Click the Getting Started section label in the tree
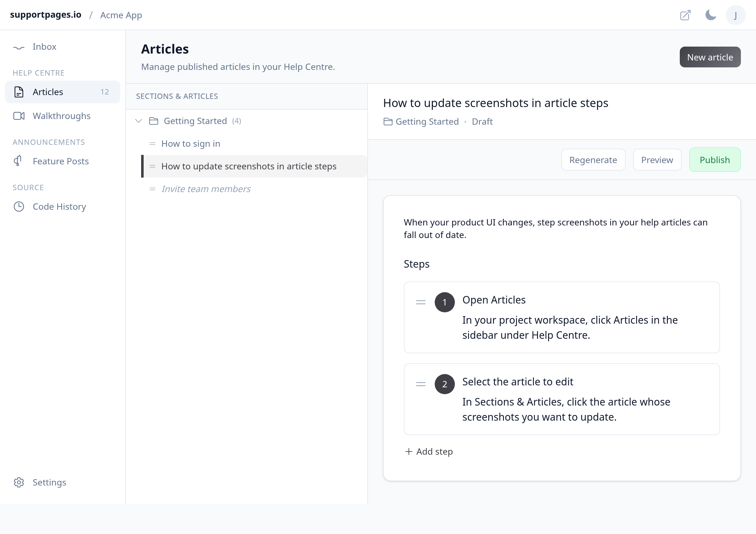This screenshot has width=756, height=534. pos(195,121)
